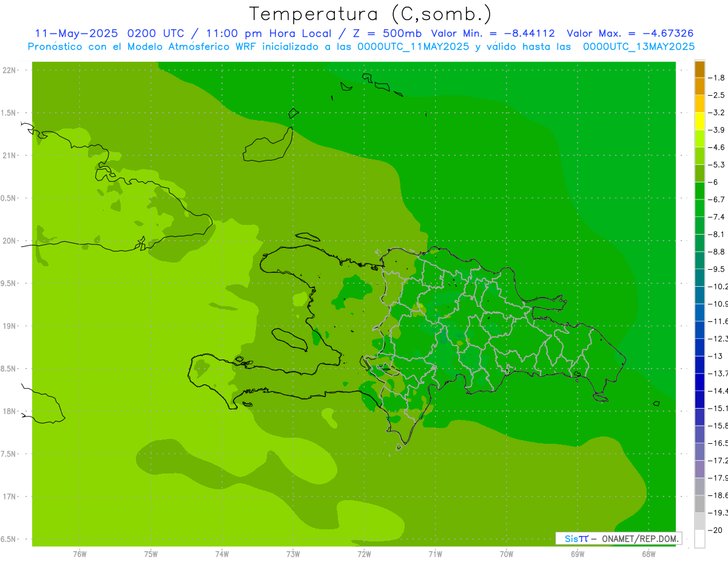
Task: Click the 71W longitude axis label
Action: pyautogui.click(x=435, y=554)
